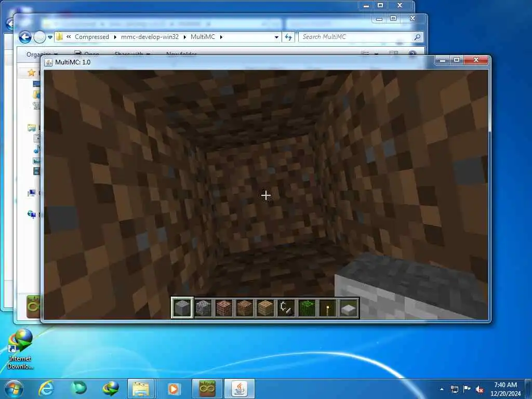Click the network tray icon
The height and width of the screenshot is (399, 532).
tap(454, 389)
